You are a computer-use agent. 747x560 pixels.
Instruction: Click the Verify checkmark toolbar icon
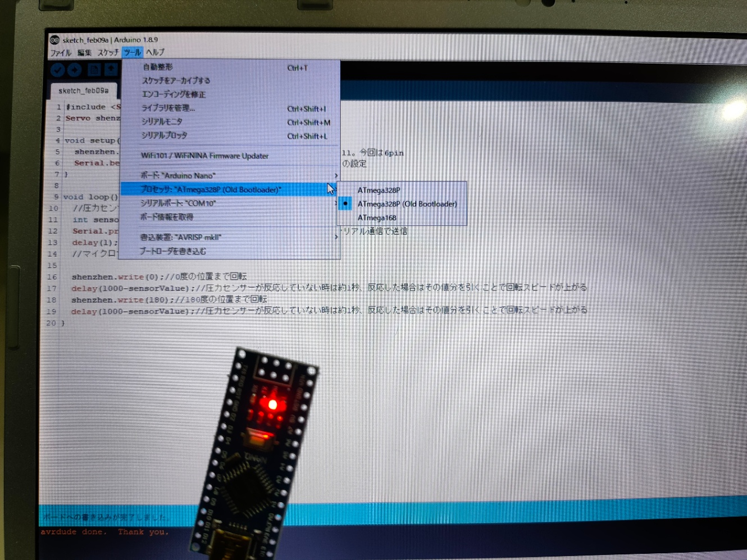tap(58, 70)
